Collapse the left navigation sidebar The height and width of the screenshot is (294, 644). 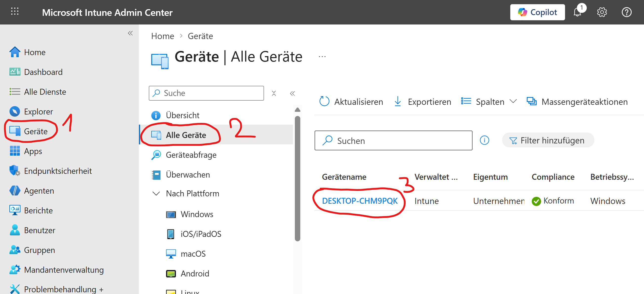[130, 33]
